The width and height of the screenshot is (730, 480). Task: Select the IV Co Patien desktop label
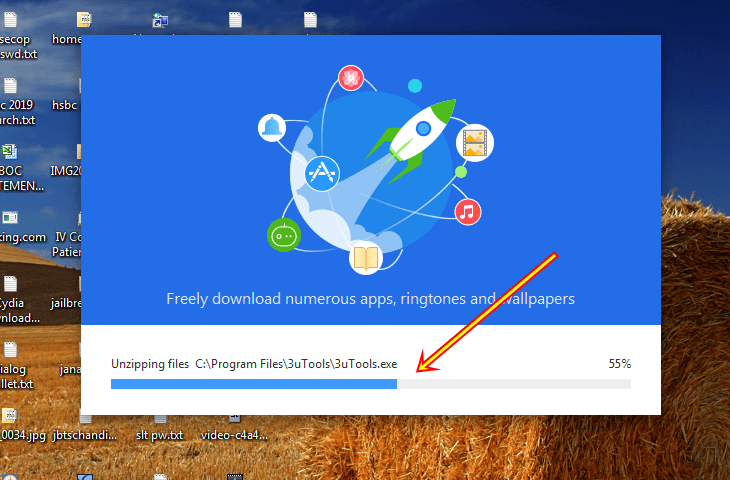(67, 244)
